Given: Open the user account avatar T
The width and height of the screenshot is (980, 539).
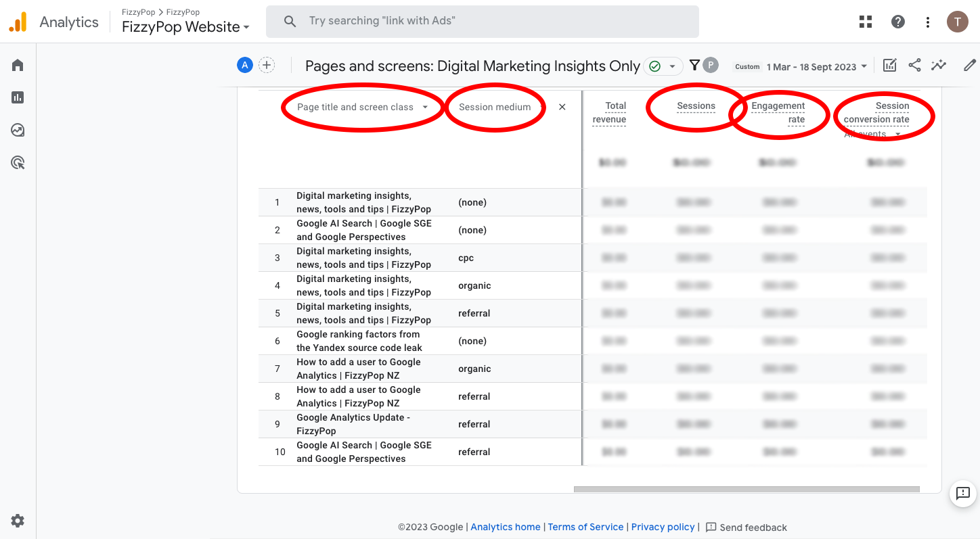Looking at the screenshot, I should pos(957,22).
